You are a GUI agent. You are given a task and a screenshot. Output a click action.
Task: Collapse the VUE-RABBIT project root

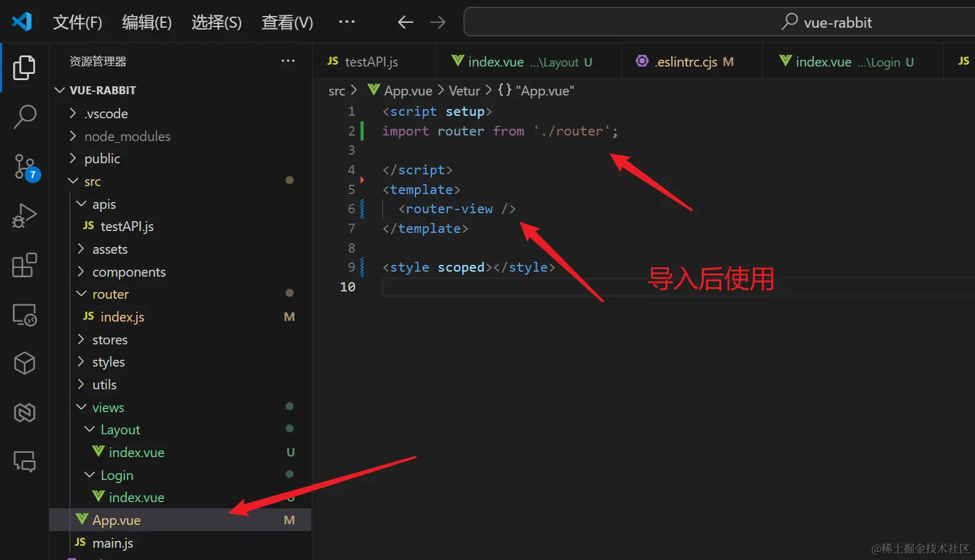click(x=180, y=90)
